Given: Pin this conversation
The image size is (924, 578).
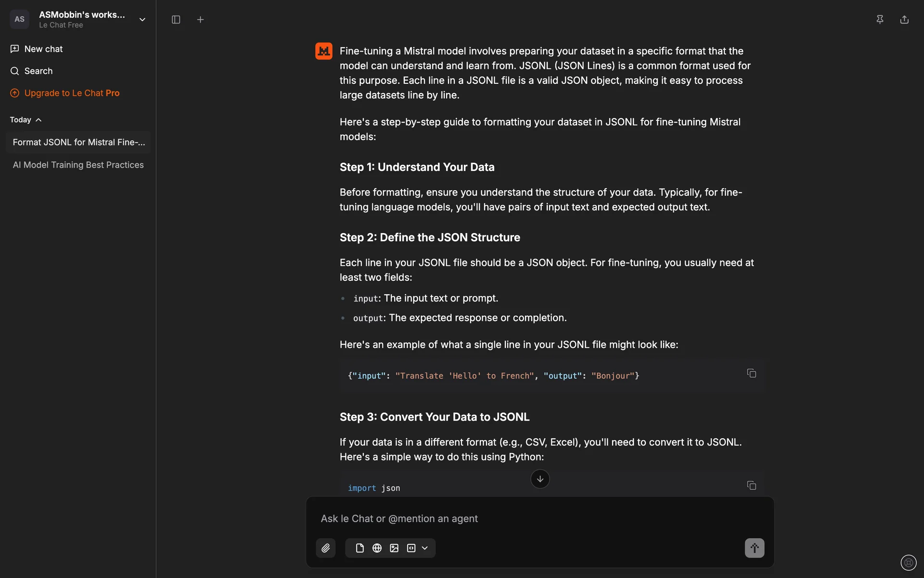Looking at the screenshot, I should (x=880, y=20).
